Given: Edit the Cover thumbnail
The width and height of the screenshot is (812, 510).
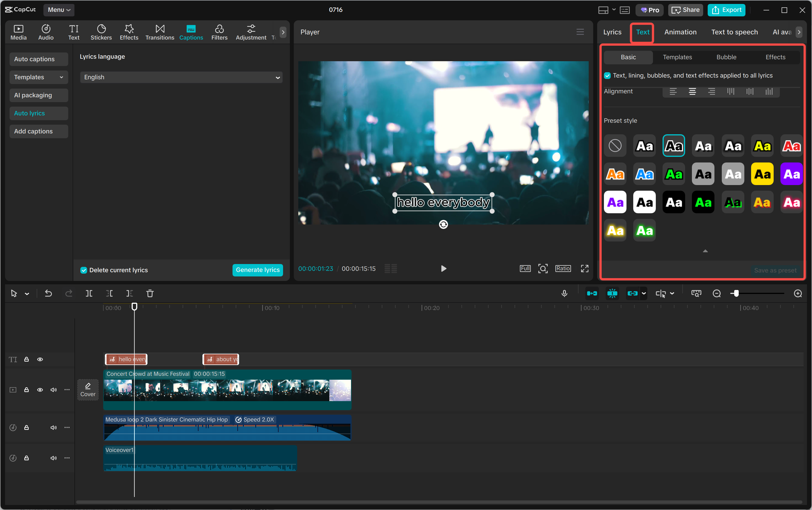Looking at the screenshot, I should 88,390.
